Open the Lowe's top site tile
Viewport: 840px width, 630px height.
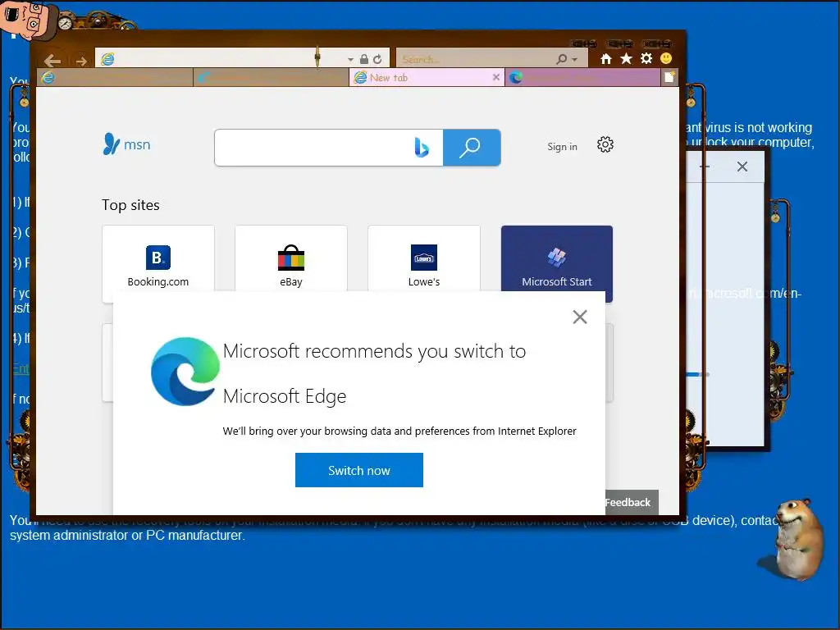click(x=424, y=259)
